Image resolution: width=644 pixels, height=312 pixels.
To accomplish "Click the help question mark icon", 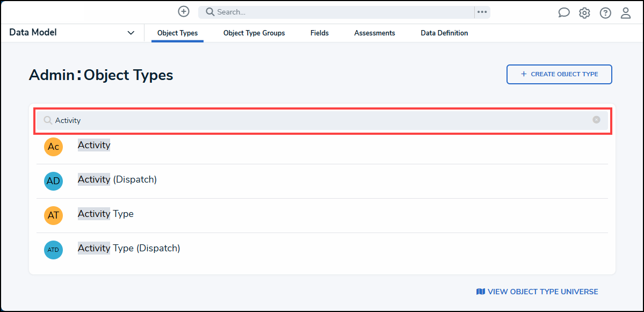I will pos(605,13).
